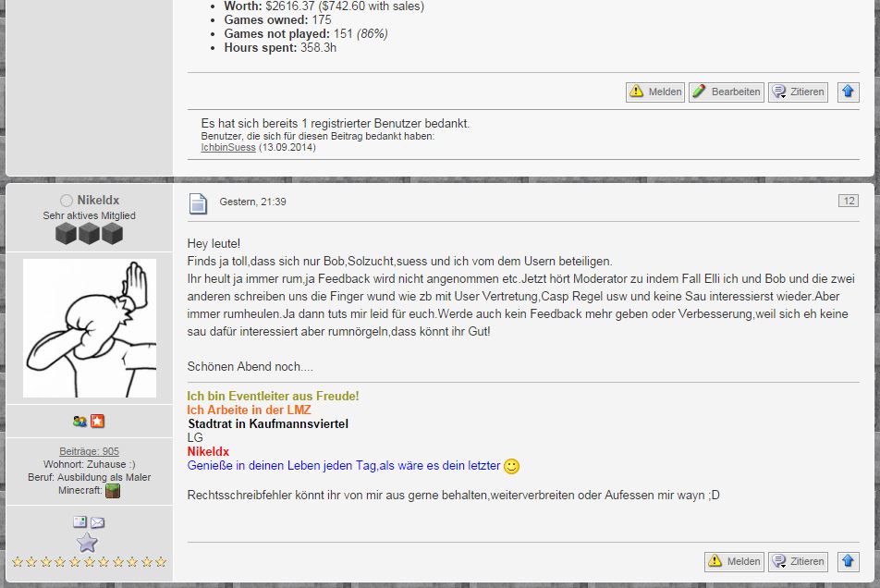Click Nikeldx online status indicator circle

[x=66, y=201]
